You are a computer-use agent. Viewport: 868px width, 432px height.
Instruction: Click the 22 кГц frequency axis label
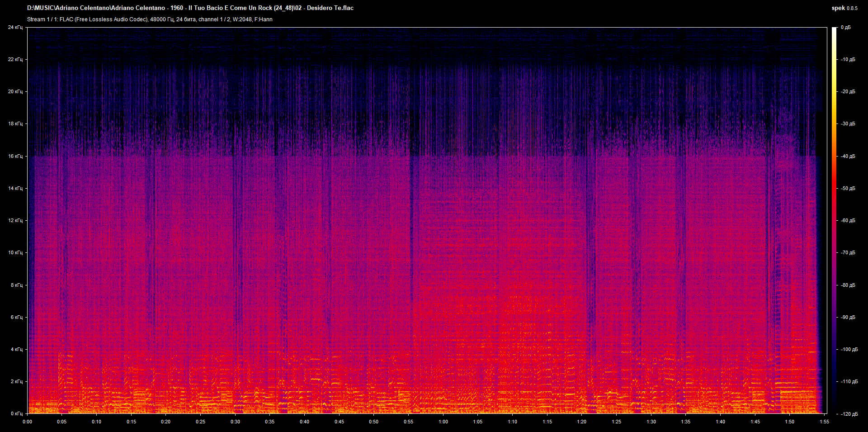(x=15, y=60)
